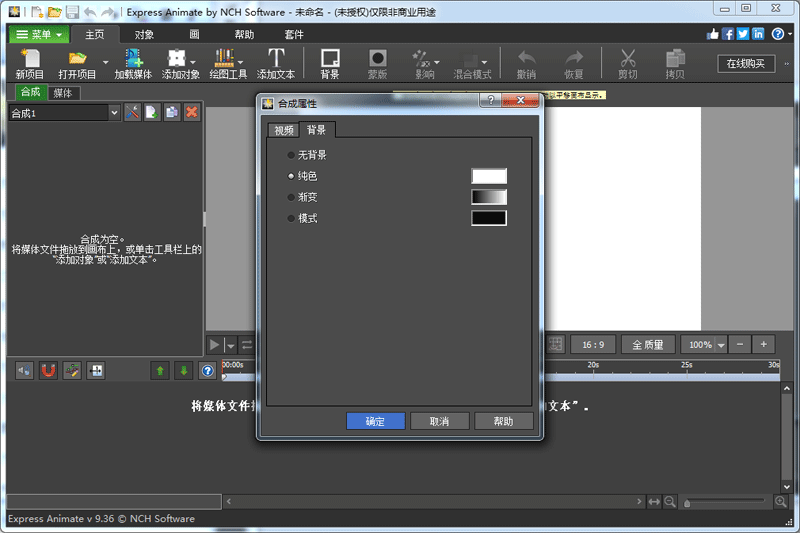
Task: Click the 撤销 undo toolbar icon
Action: 527,63
